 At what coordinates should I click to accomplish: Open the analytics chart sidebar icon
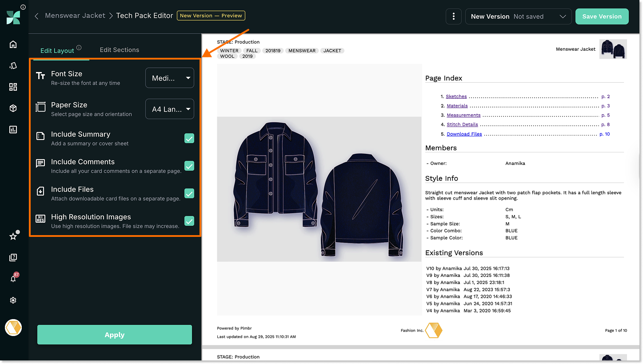click(x=13, y=129)
